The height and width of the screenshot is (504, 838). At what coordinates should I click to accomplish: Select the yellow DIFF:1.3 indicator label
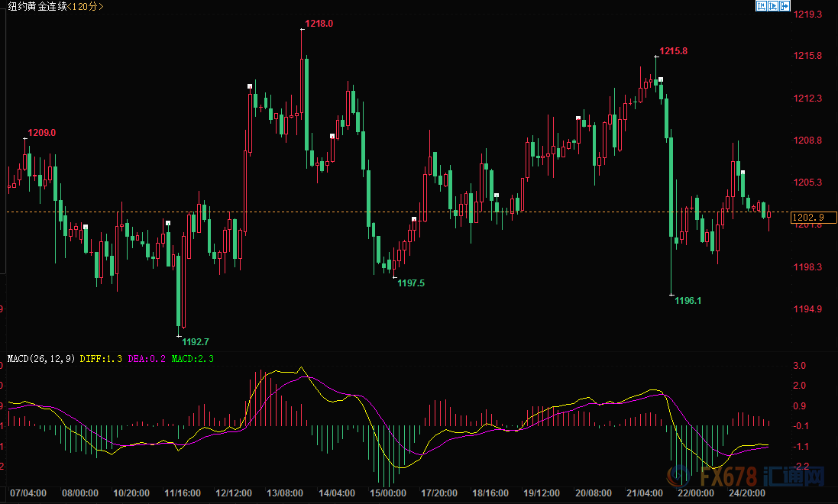point(101,358)
